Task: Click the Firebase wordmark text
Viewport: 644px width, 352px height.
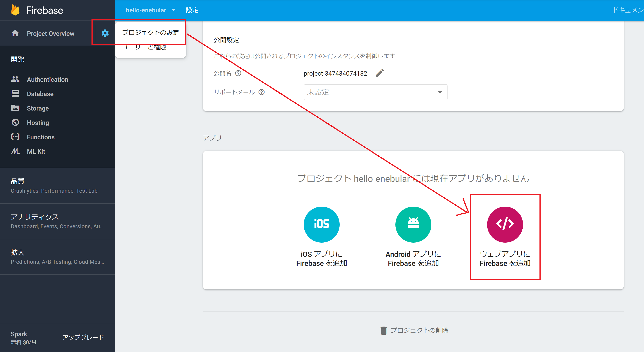Action: click(x=45, y=10)
